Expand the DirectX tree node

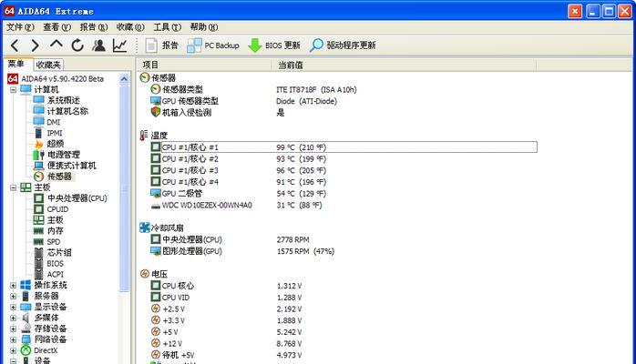coord(14,350)
